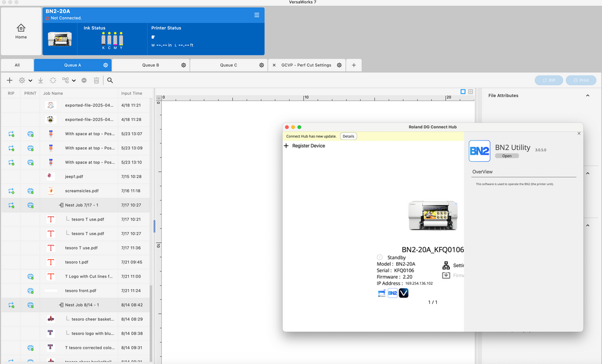Click the printer thumbnail in the status panel

(x=60, y=39)
